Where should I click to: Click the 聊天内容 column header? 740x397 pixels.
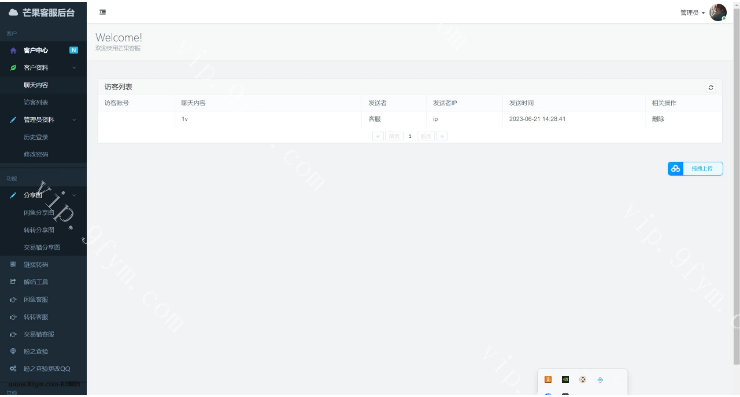click(193, 103)
